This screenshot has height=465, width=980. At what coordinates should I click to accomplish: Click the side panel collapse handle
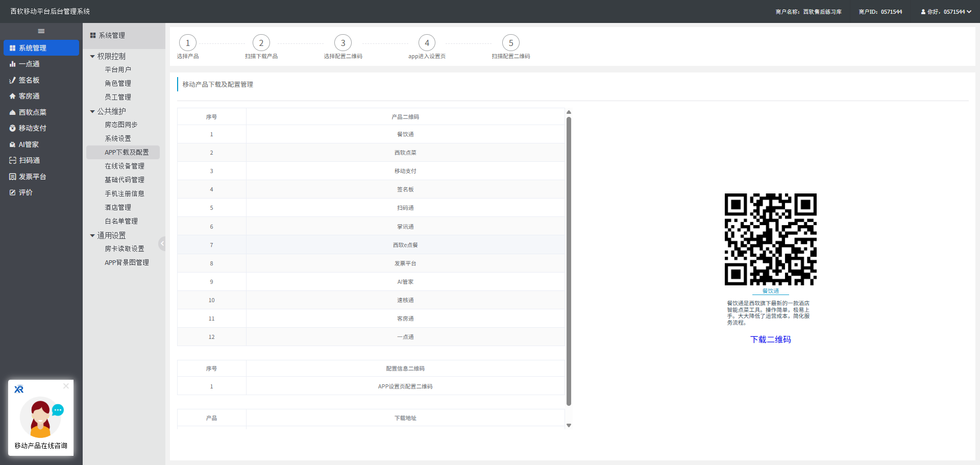pos(162,243)
